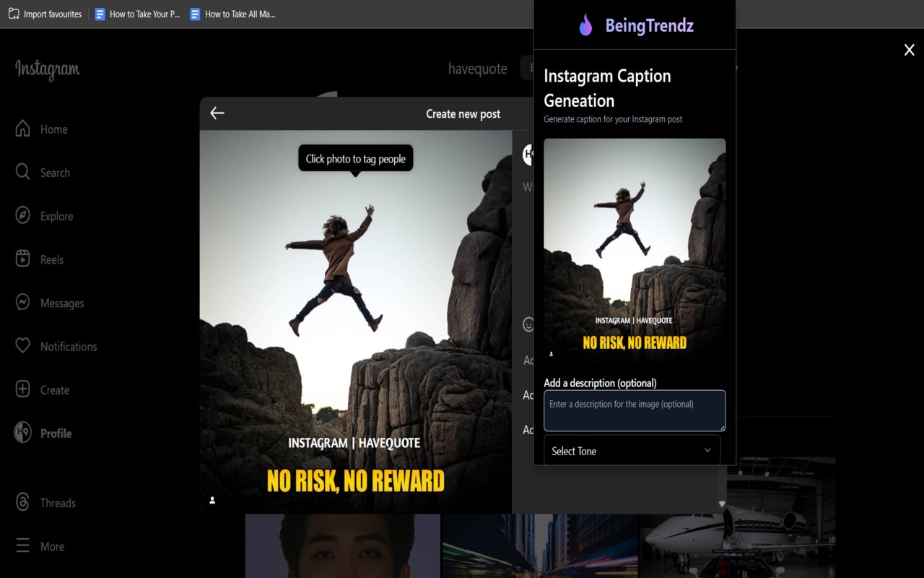
Task: Click the 'More' label in sidebar
Action: click(x=52, y=546)
